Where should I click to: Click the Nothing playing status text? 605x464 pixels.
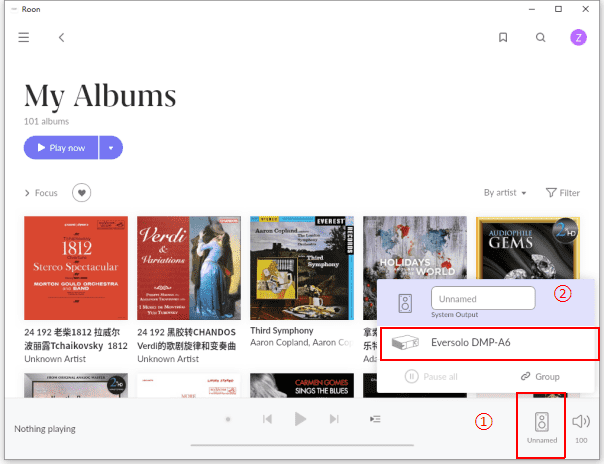pos(45,429)
